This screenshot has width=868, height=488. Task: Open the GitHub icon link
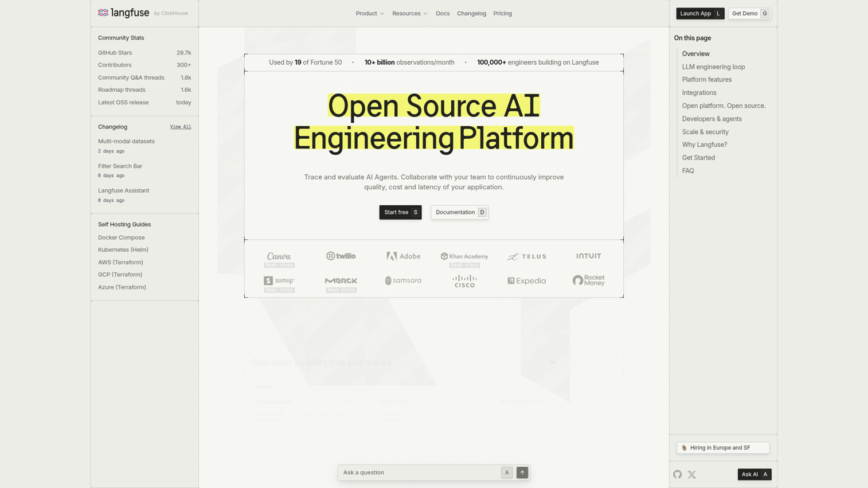(x=678, y=474)
